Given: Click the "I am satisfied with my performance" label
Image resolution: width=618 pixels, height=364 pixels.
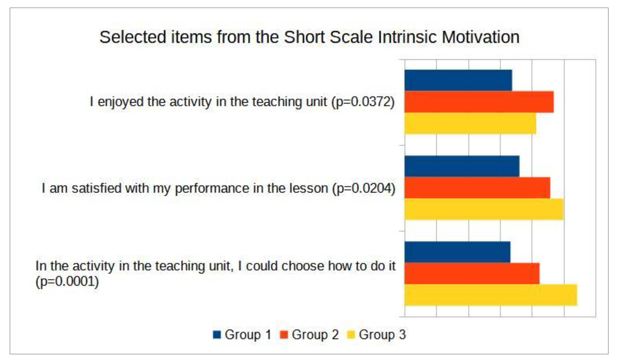Looking at the screenshot, I should coord(219,188).
